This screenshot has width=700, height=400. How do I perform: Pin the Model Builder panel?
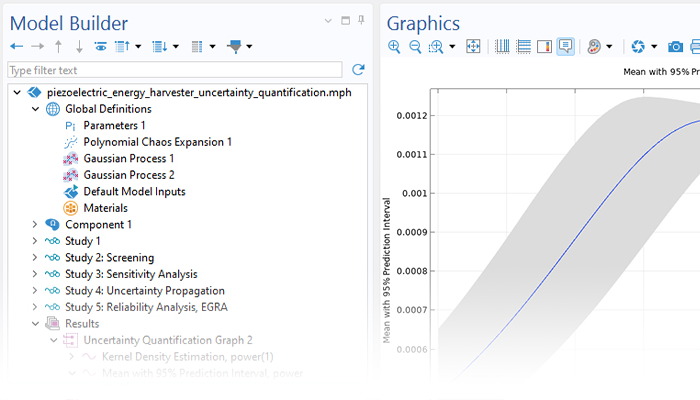click(x=361, y=20)
